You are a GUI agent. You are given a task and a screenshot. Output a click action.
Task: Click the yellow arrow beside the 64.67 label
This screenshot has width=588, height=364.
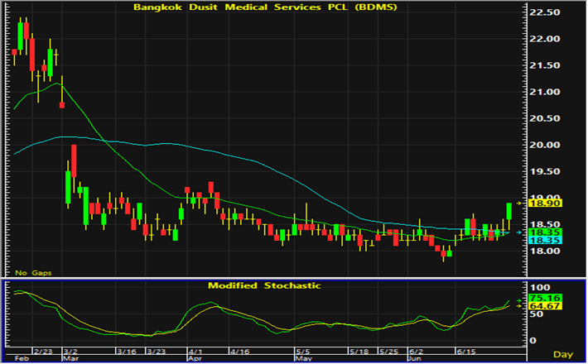[x=518, y=306]
